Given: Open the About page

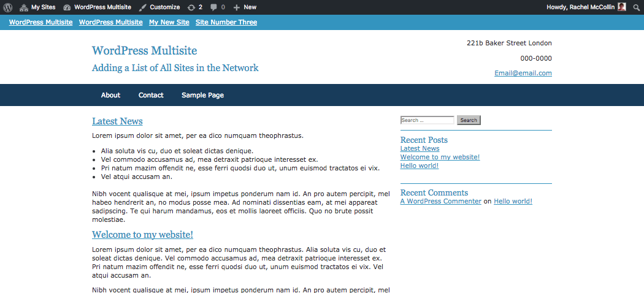Looking at the screenshot, I should [x=110, y=95].
